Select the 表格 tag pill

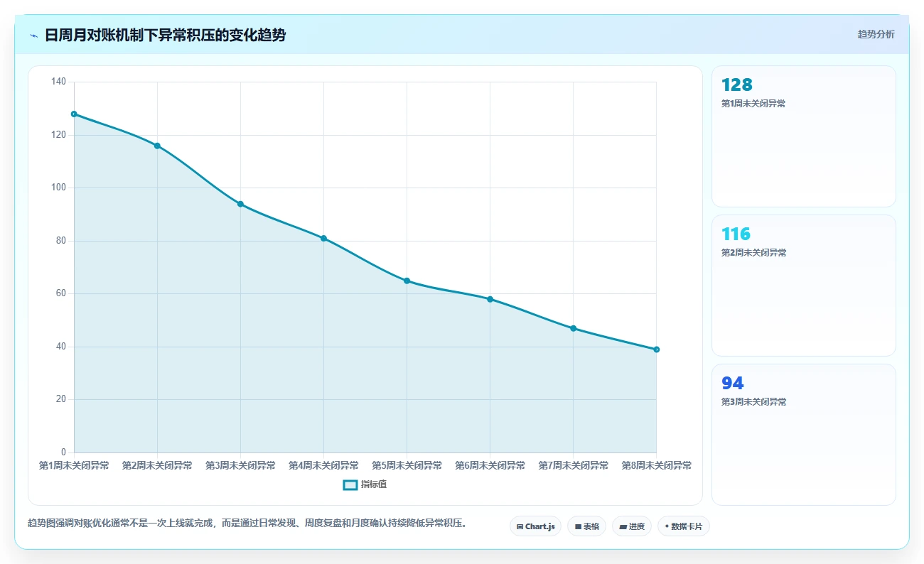tap(586, 526)
